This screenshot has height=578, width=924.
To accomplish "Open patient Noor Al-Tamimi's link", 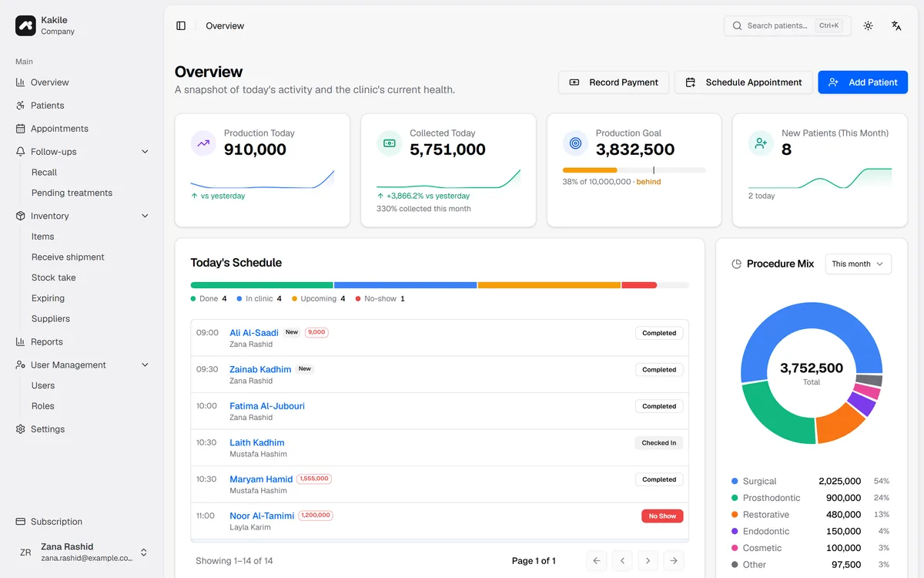I will coord(262,516).
